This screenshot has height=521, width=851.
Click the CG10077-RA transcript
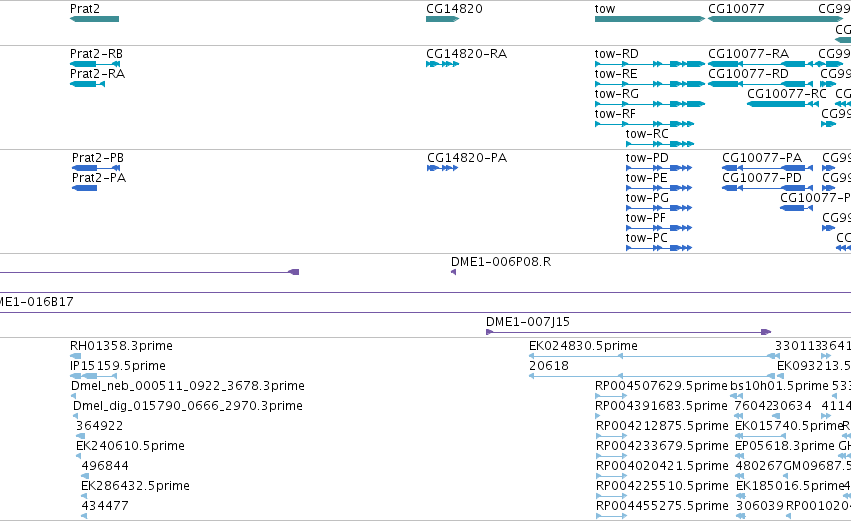[x=761, y=64]
